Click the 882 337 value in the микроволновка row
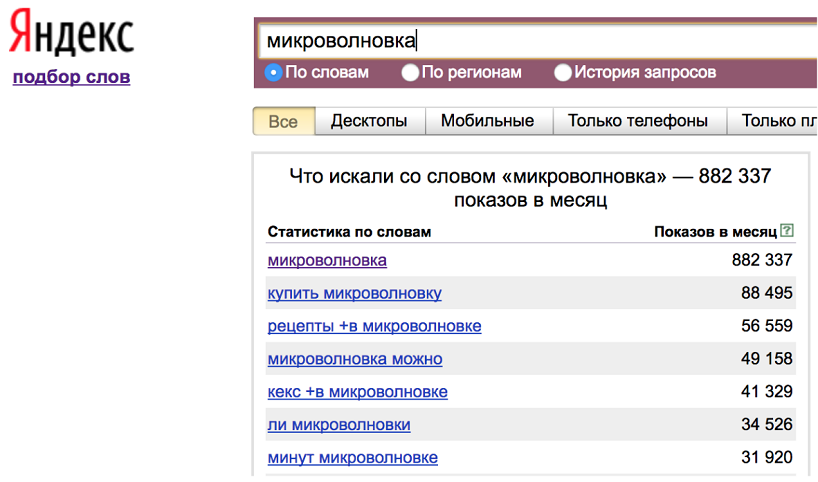 click(762, 260)
